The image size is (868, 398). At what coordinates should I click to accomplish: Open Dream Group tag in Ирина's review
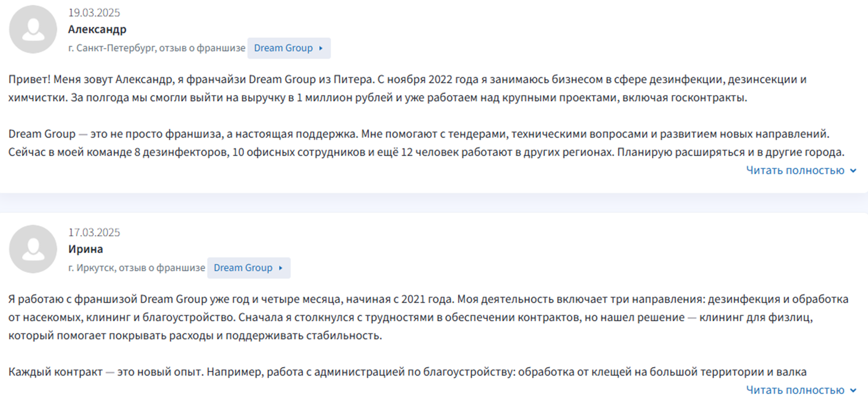click(248, 268)
